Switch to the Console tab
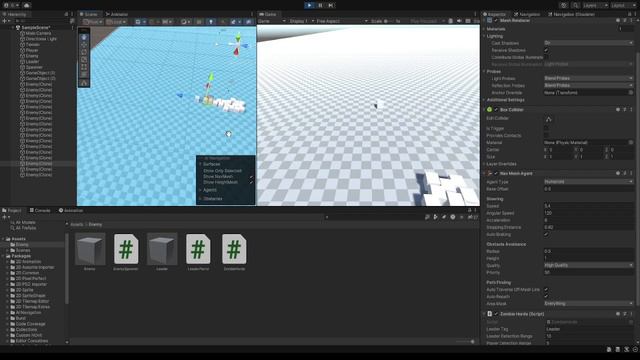Screen dimensions: 640x360 40,211
